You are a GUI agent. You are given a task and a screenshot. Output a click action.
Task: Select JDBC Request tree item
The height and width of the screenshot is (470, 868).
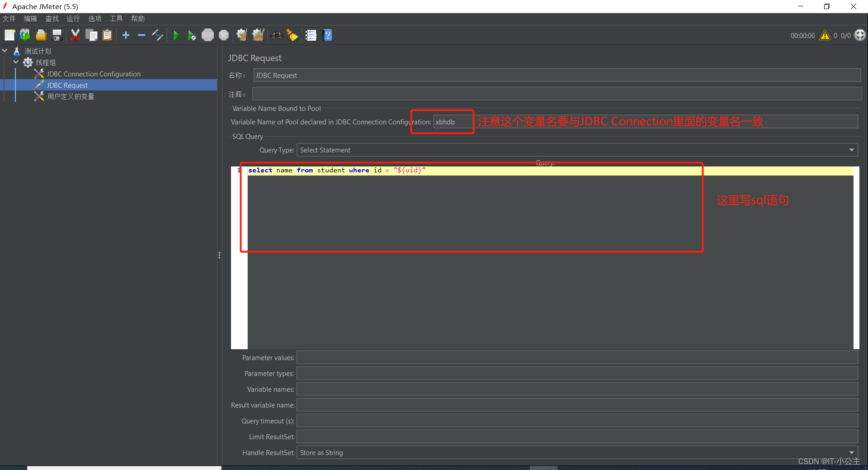coord(67,85)
